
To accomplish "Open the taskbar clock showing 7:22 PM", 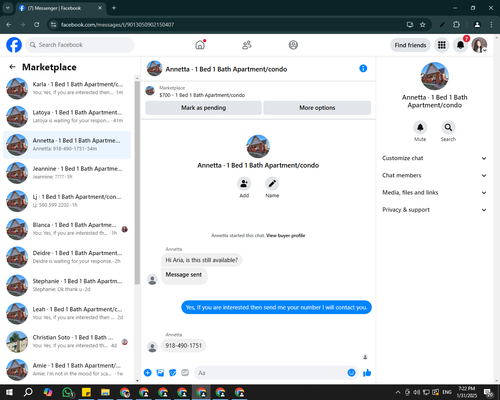I will pyautogui.click(x=466, y=392).
